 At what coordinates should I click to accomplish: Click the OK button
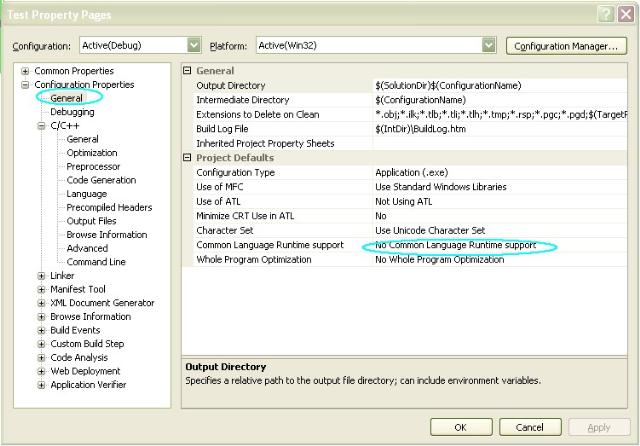point(461,427)
